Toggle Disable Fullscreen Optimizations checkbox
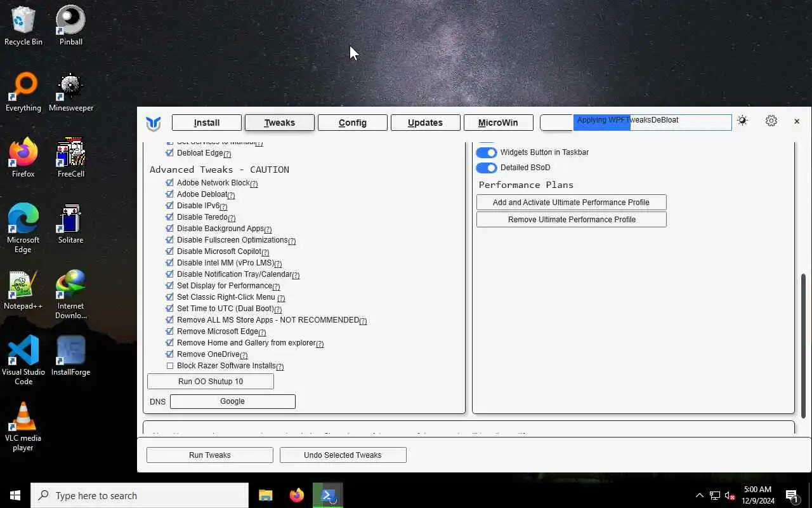812x508 pixels. (x=169, y=240)
